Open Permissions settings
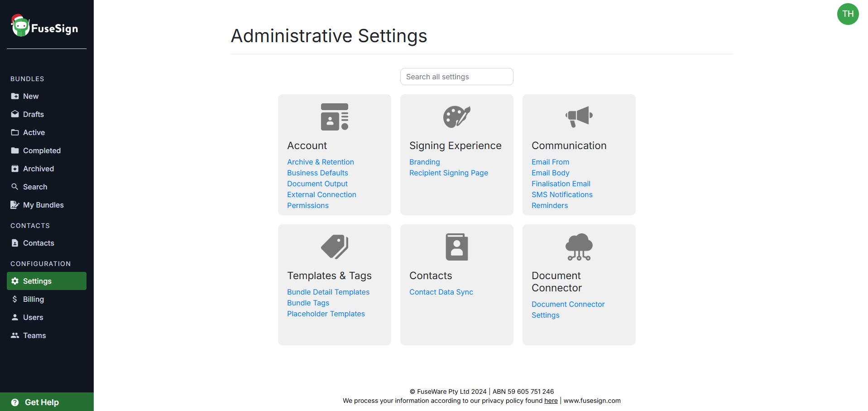The height and width of the screenshot is (411, 868). click(x=308, y=205)
